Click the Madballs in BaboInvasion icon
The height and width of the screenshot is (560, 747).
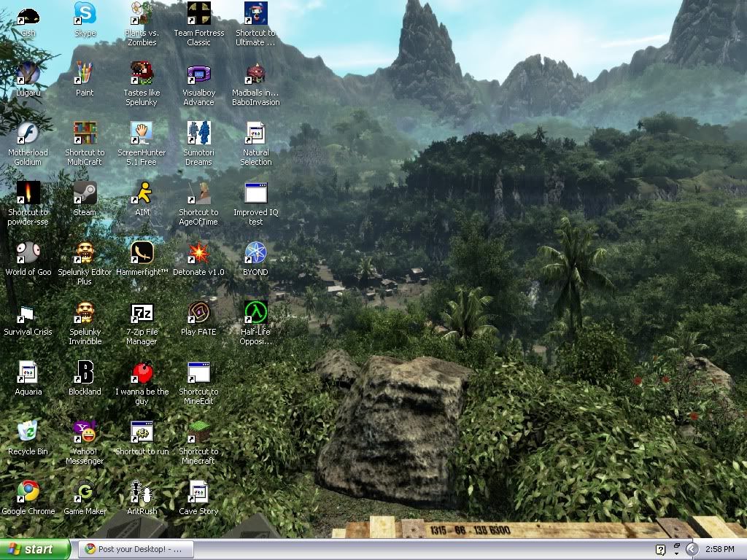pos(256,74)
